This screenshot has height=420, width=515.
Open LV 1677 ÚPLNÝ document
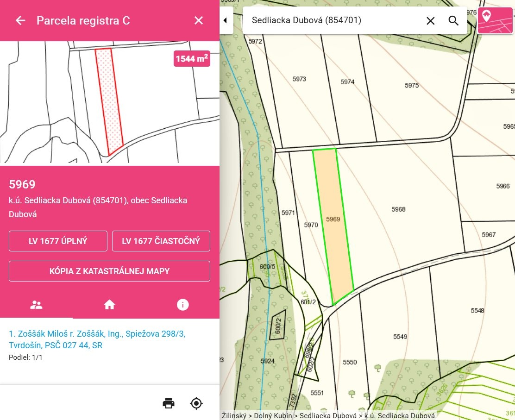click(x=58, y=241)
